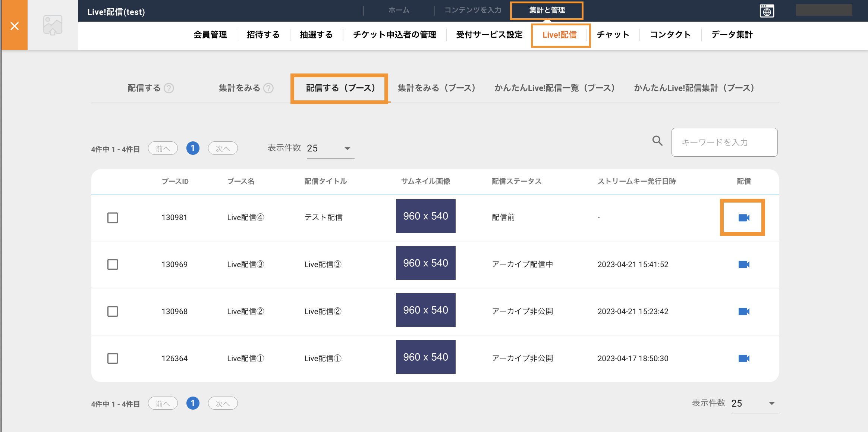This screenshot has height=432, width=868.
Task: Click the help icon next to 集計をみる
Action: point(268,88)
